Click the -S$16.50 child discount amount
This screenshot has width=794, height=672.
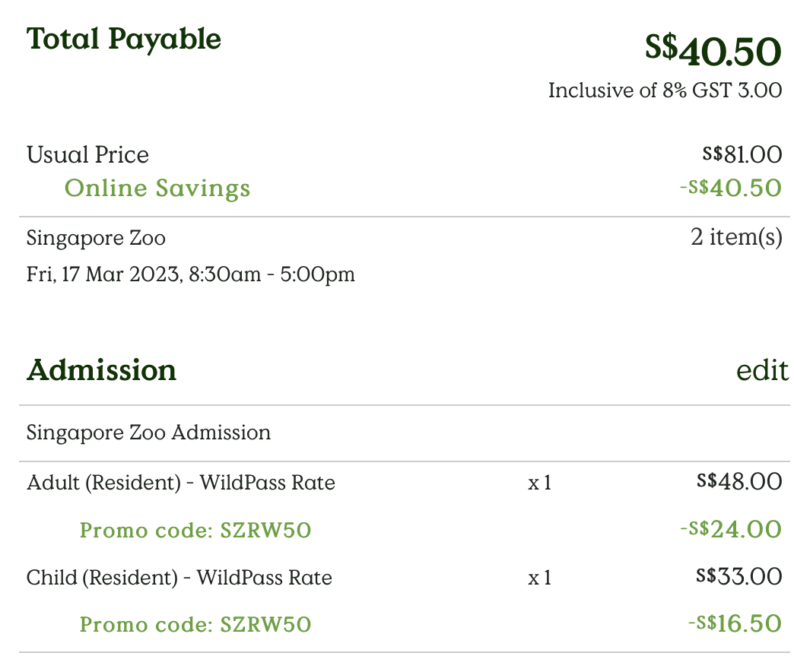click(733, 624)
